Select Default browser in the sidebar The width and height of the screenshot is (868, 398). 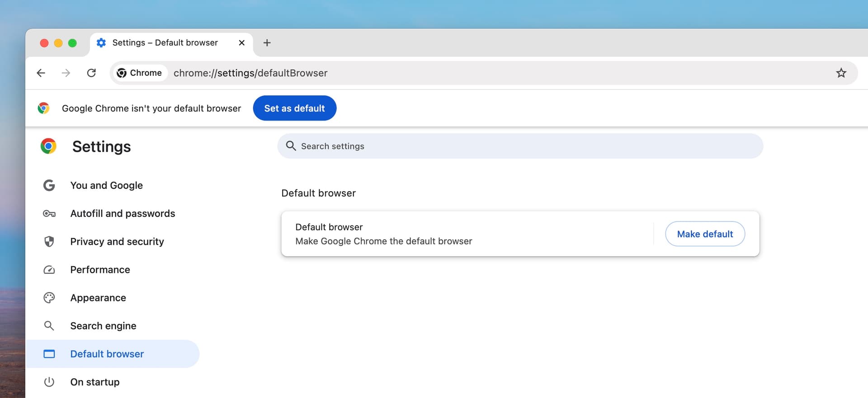(113, 354)
